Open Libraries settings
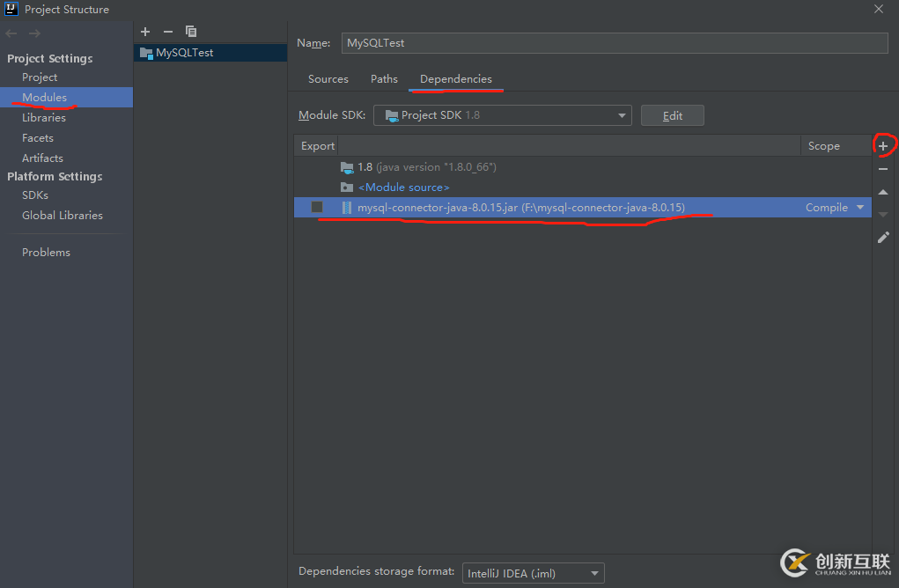The height and width of the screenshot is (588, 899). 43,117
